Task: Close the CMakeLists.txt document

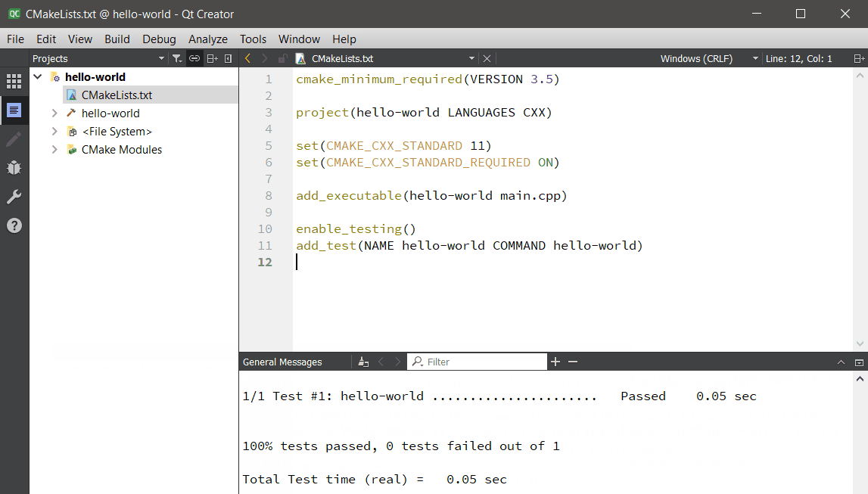Action: (487, 58)
